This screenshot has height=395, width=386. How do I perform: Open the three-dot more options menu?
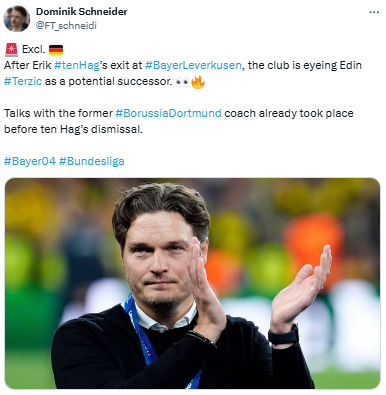coord(374,12)
